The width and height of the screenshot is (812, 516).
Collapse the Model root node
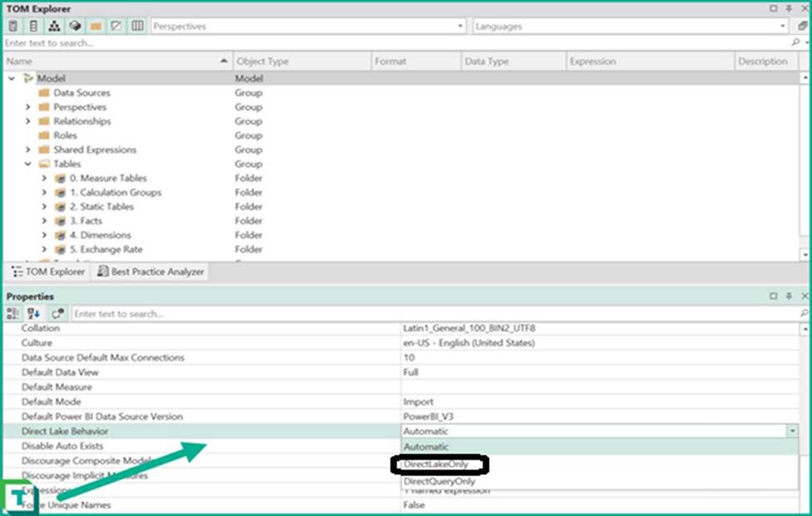pyautogui.click(x=12, y=78)
